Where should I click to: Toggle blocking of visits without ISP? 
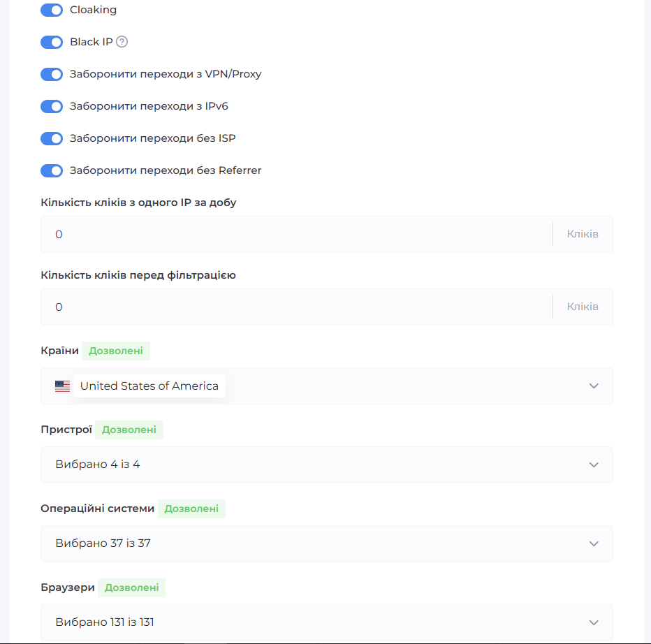click(x=52, y=139)
